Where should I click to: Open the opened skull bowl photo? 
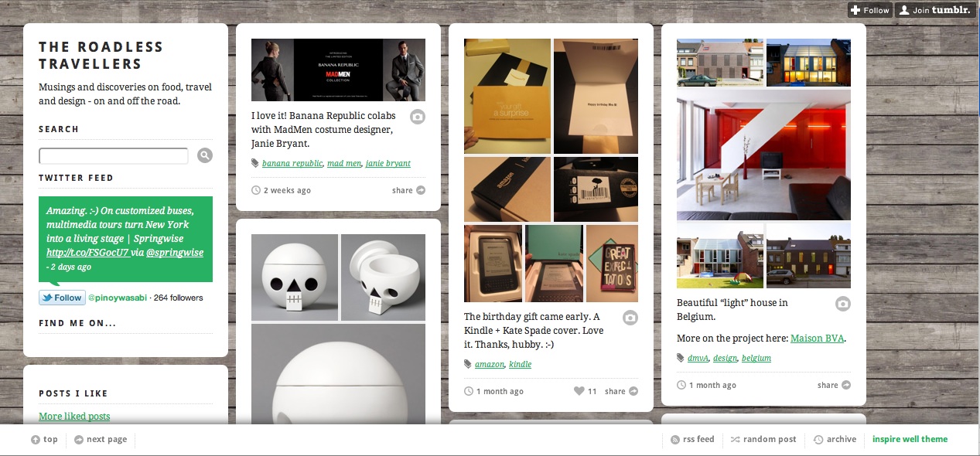[383, 277]
